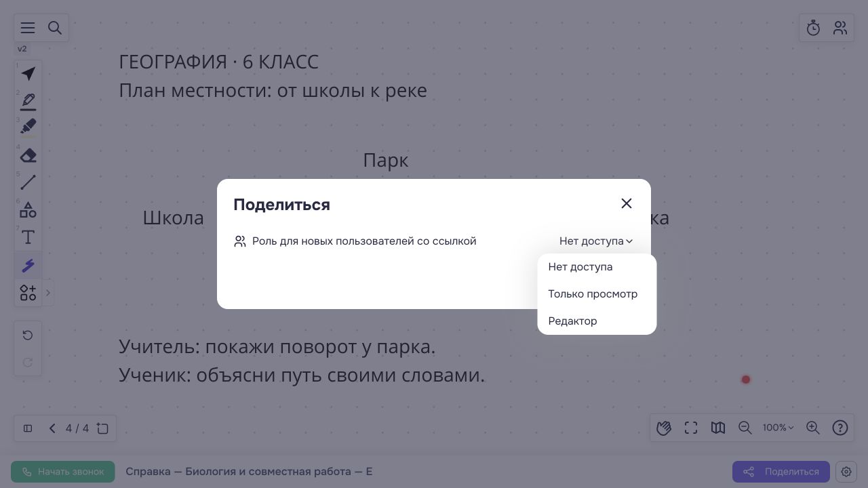Open the 100% zoom level dropdown
The image size is (868, 488).
[778, 428]
